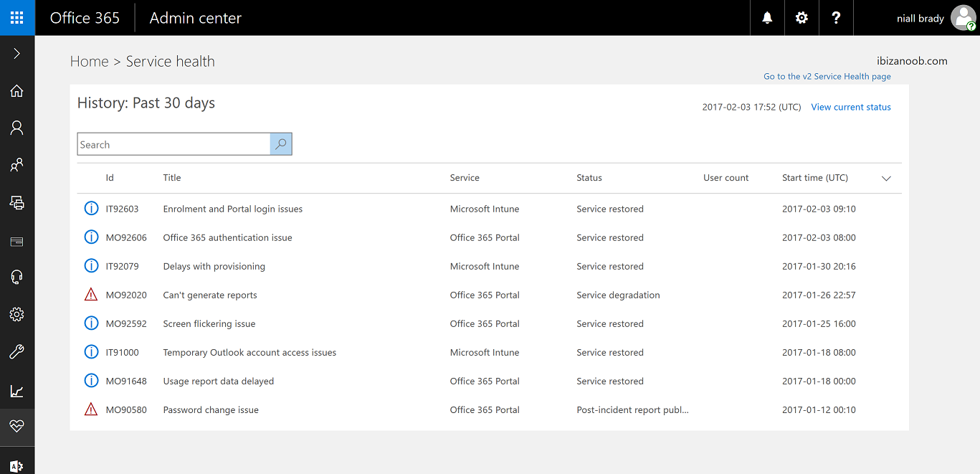Viewport: 980px width, 474px height.
Task: Click Admin center header title
Action: pos(196,18)
